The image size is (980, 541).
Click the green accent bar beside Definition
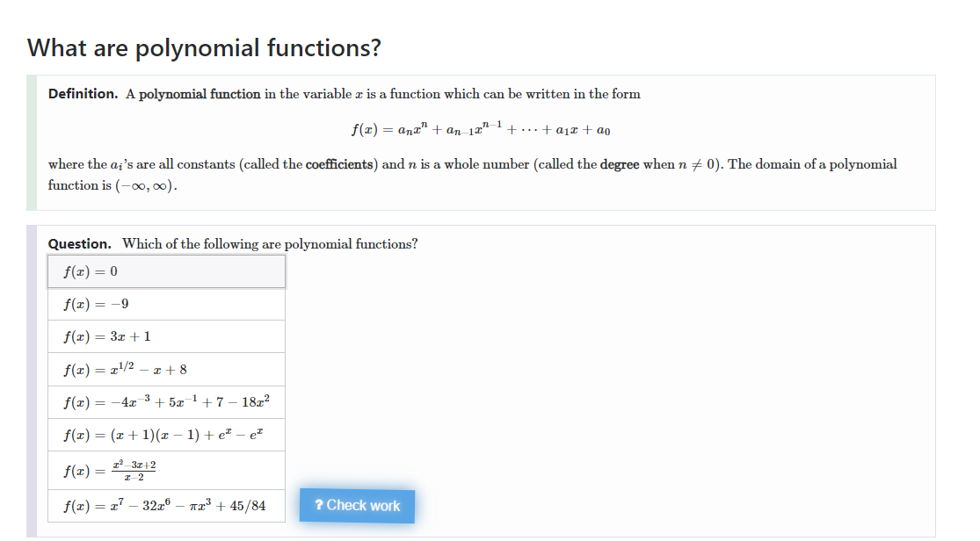point(32,145)
